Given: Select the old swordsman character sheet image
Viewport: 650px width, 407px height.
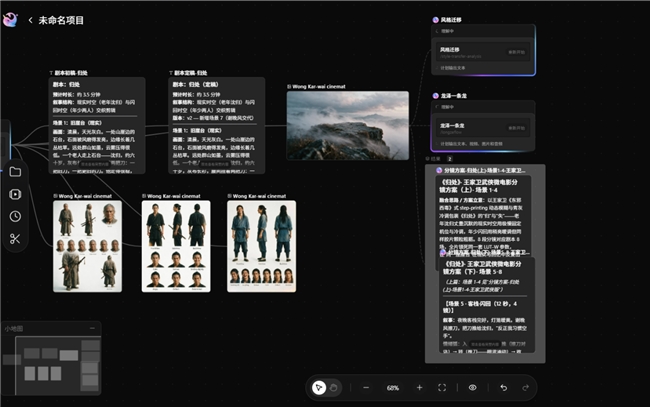Looking at the screenshot, I should [87, 246].
